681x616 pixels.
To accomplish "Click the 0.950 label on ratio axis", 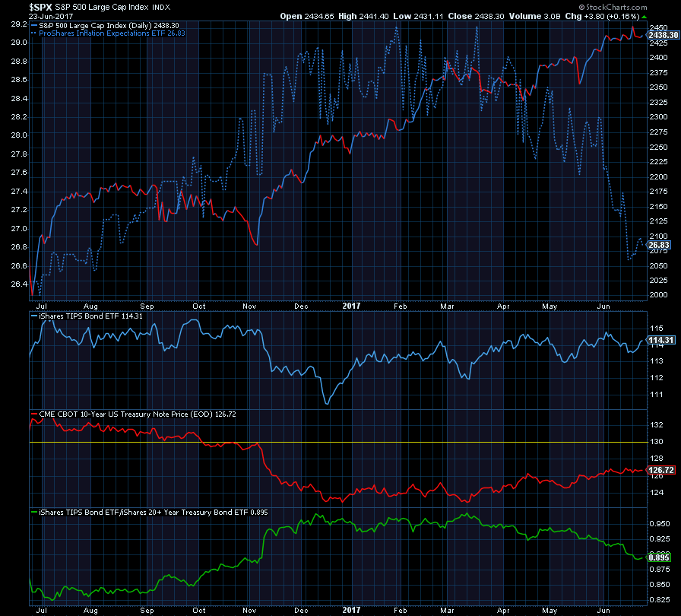I will point(659,524).
